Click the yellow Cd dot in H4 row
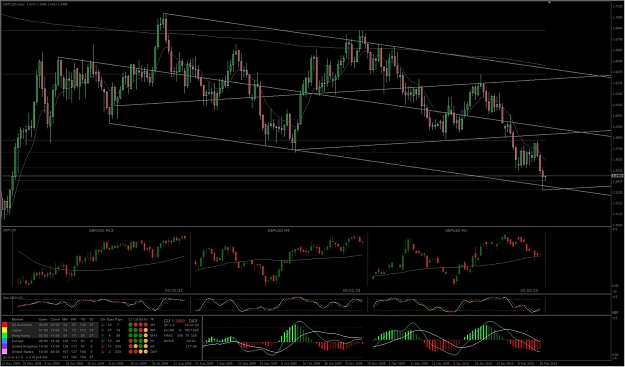625x367 pixels. tap(136, 346)
